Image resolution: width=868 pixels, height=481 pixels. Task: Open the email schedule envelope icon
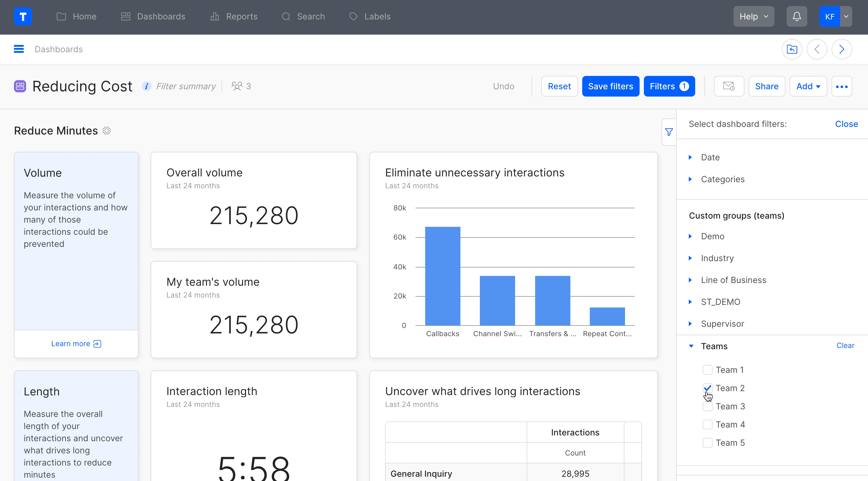coord(729,86)
